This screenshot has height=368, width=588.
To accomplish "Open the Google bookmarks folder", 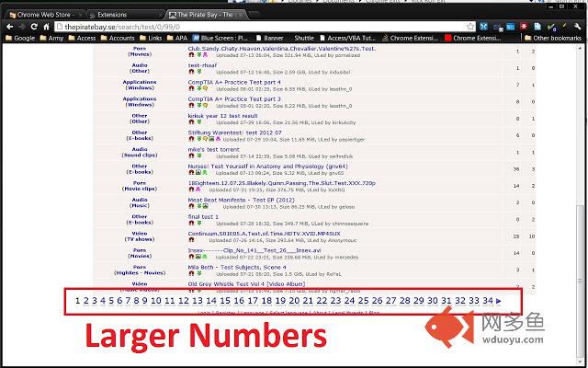I will tap(20, 38).
